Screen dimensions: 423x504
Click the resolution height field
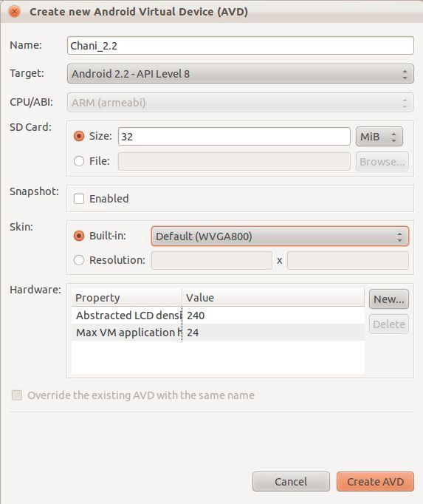pyautogui.click(x=348, y=260)
